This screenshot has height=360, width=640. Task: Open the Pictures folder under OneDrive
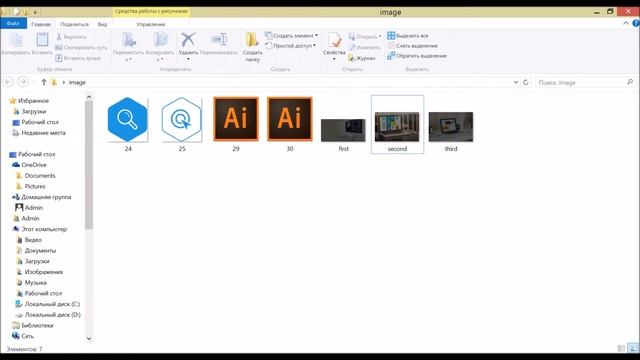[x=31, y=186]
